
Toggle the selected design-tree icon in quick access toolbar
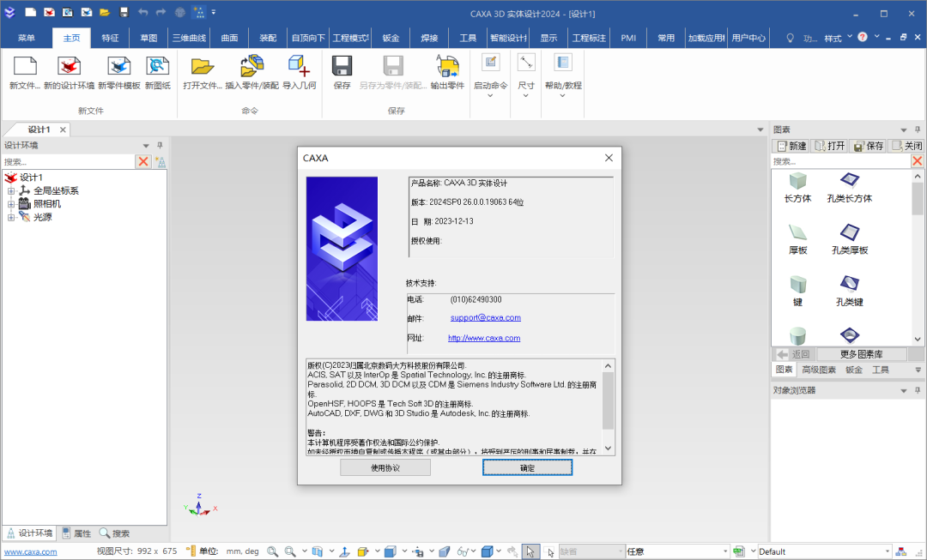click(198, 12)
